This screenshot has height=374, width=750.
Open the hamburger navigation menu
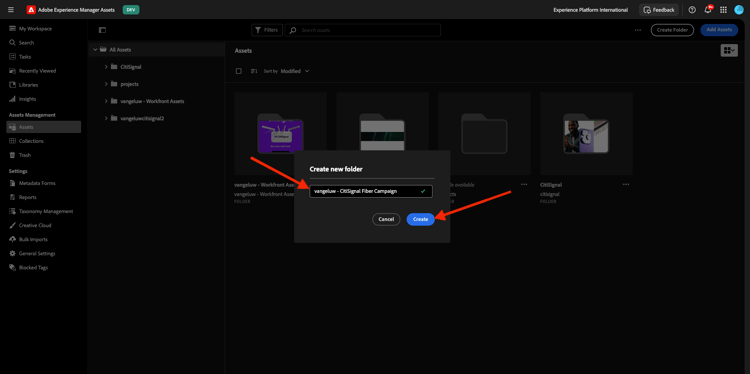11,10
